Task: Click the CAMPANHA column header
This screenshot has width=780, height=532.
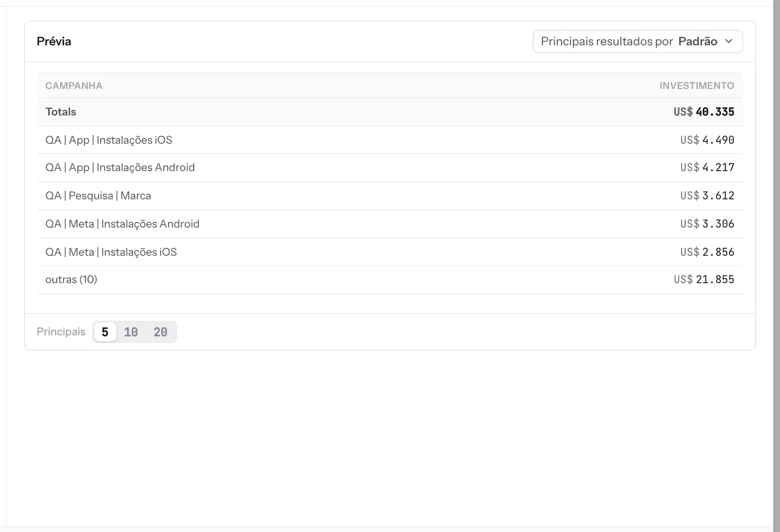Action: click(x=74, y=86)
